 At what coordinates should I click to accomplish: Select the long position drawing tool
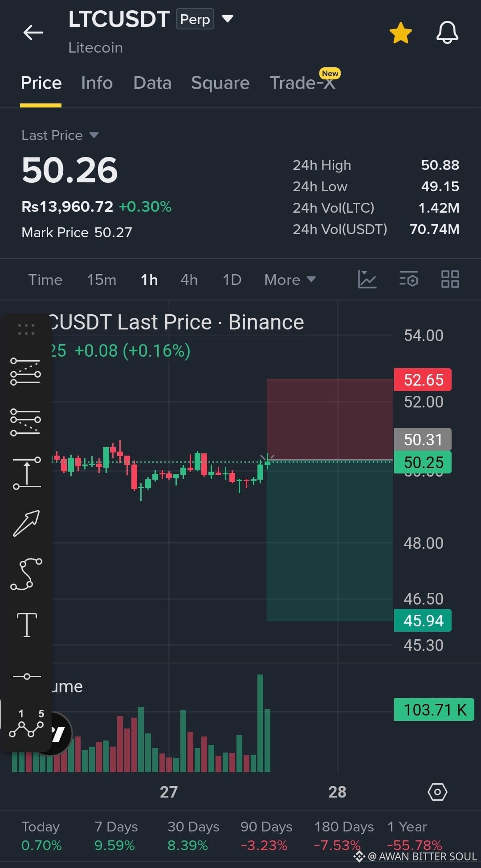pyautogui.click(x=26, y=371)
